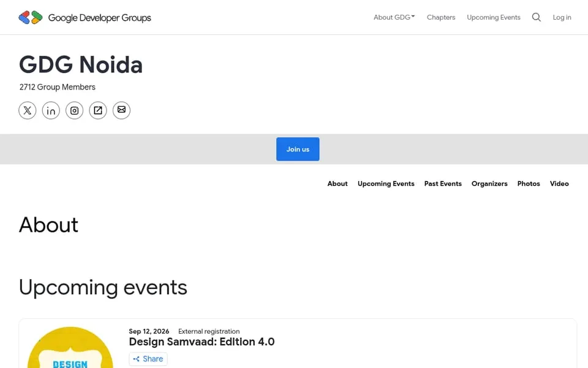The height and width of the screenshot is (368, 588).
Task: Click the email contact icon
Action: [x=121, y=110]
